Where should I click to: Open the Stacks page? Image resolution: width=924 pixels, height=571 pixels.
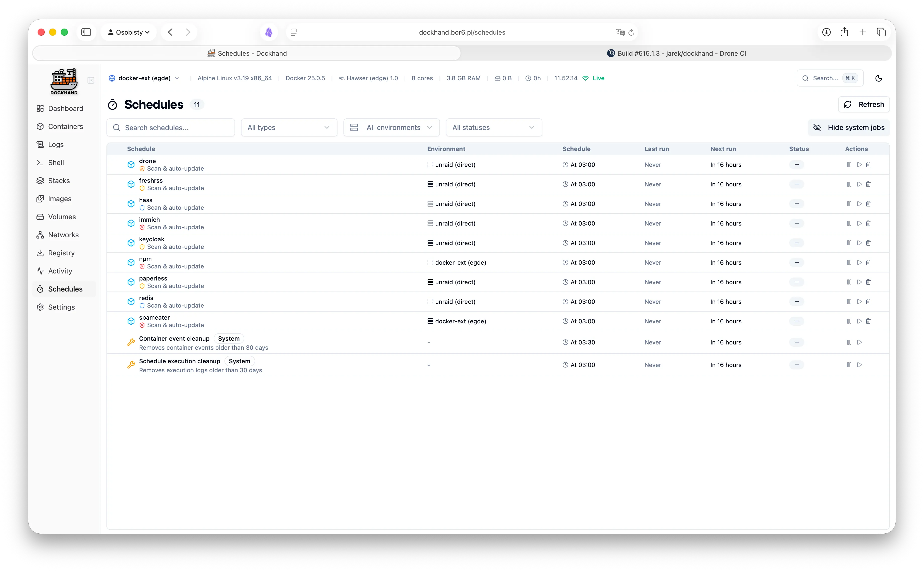(59, 181)
